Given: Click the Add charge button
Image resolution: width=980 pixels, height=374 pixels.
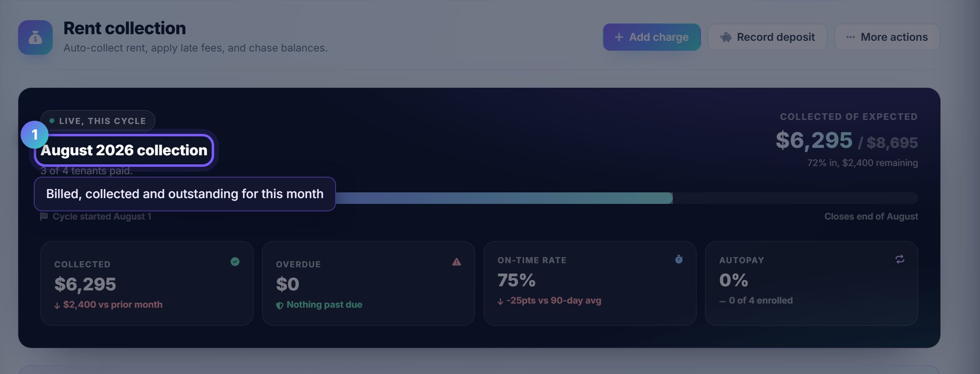Looking at the screenshot, I should (x=651, y=37).
